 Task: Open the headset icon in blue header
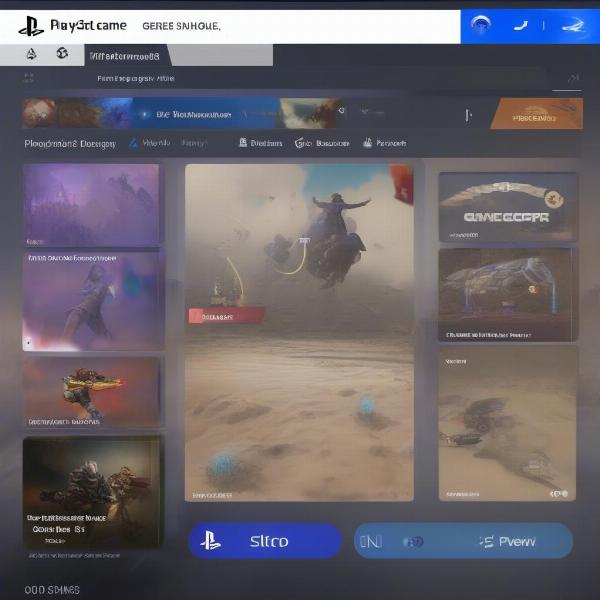tap(481, 25)
